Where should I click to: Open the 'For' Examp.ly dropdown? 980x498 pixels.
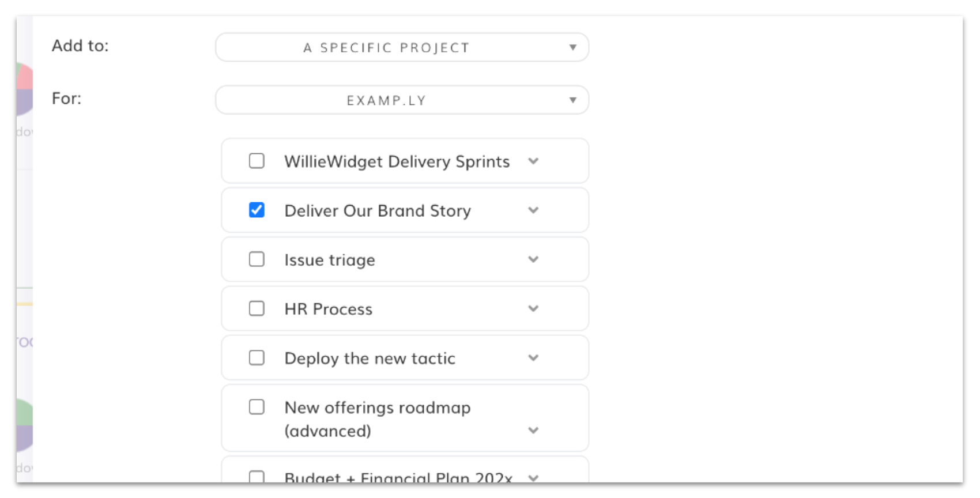[402, 100]
